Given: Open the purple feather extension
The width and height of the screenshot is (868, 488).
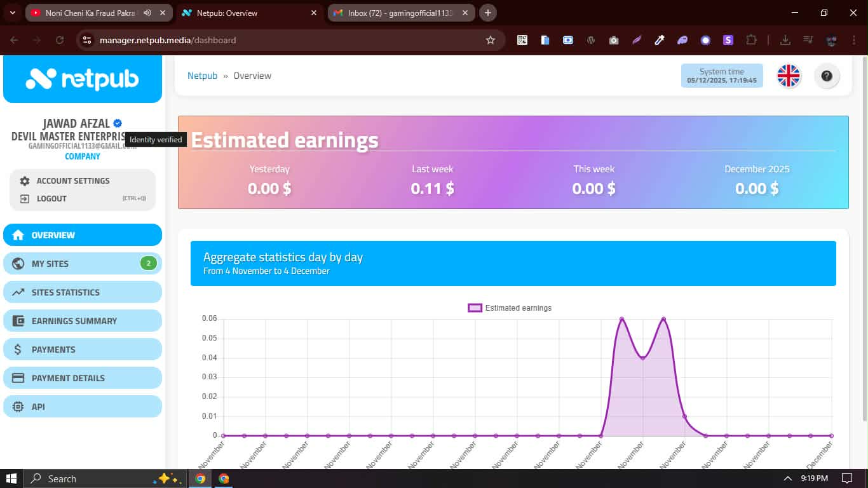Looking at the screenshot, I should tap(637, 40).
